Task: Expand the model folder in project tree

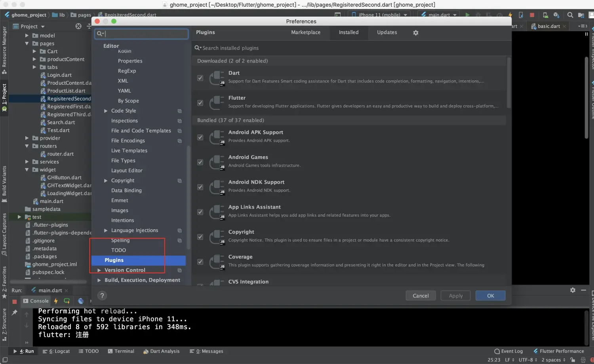Action: (27, 36)
